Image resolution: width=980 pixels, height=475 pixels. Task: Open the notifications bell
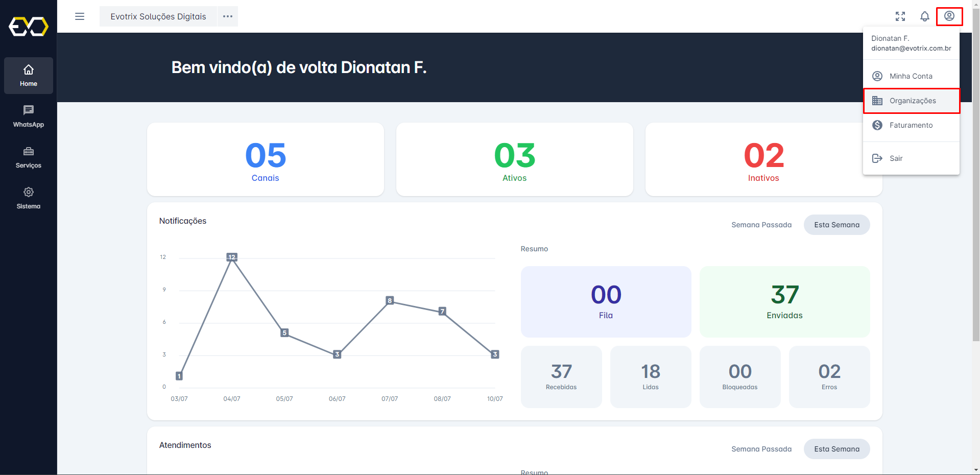pos(924,16)
